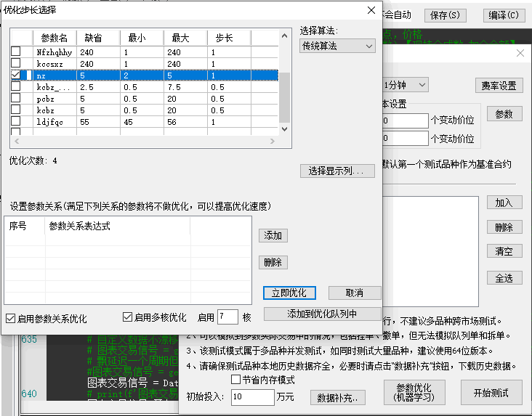Click 添加 parameter relation button

(273, 235)
